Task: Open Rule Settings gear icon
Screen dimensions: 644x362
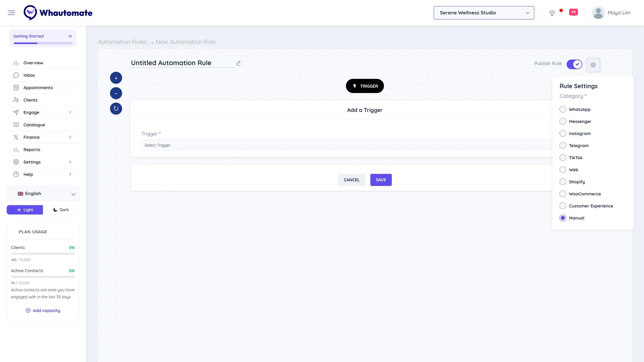Action: (x=593, y=65)
